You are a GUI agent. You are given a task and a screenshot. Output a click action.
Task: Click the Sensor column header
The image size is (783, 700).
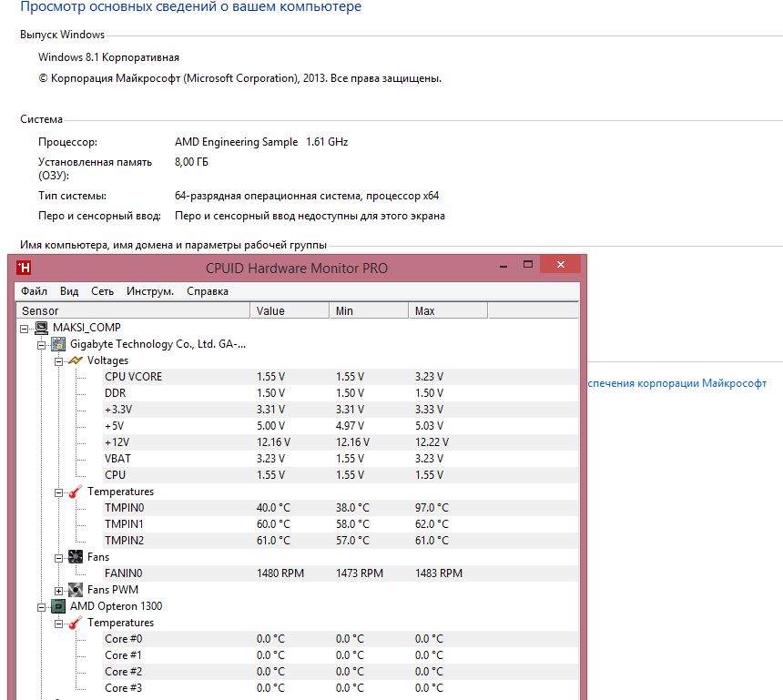133,310
